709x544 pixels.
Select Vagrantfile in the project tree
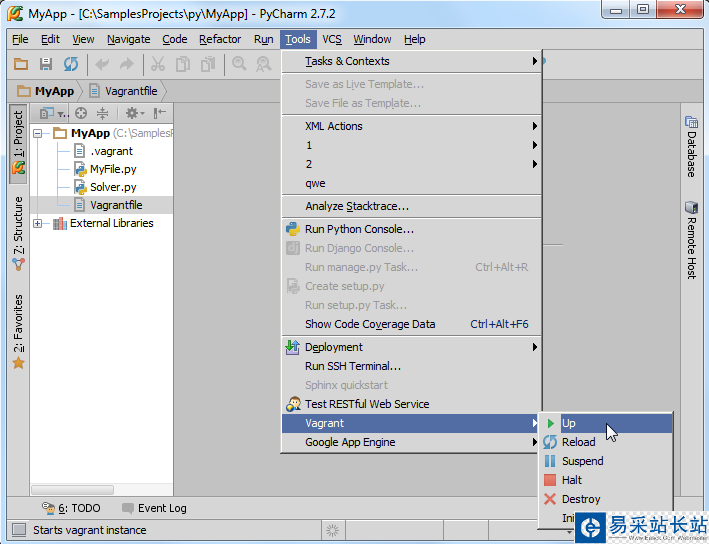coord(116,205)
